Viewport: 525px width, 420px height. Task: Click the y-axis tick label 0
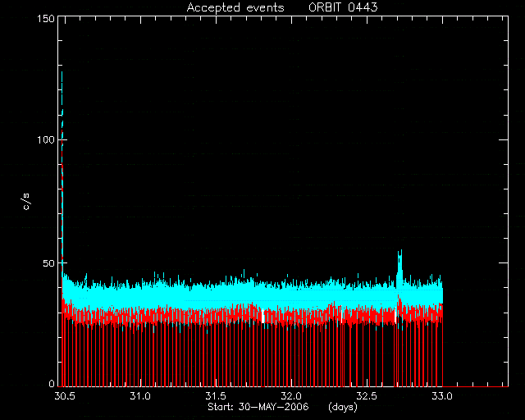[52, 383]
